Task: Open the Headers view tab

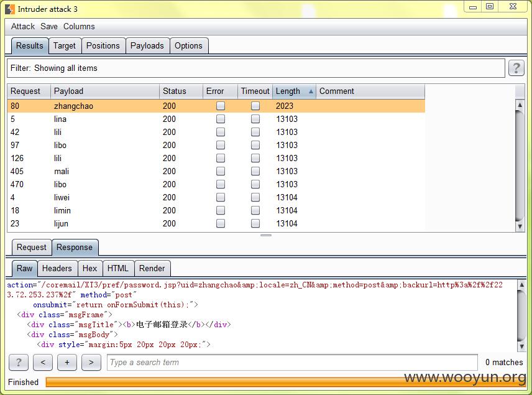Action: pos(57,268)
